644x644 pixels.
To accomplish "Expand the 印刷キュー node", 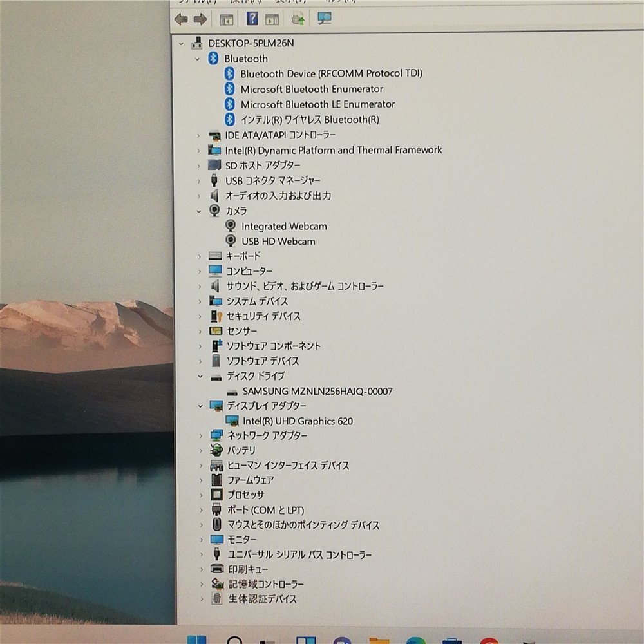I will [201, 570].
